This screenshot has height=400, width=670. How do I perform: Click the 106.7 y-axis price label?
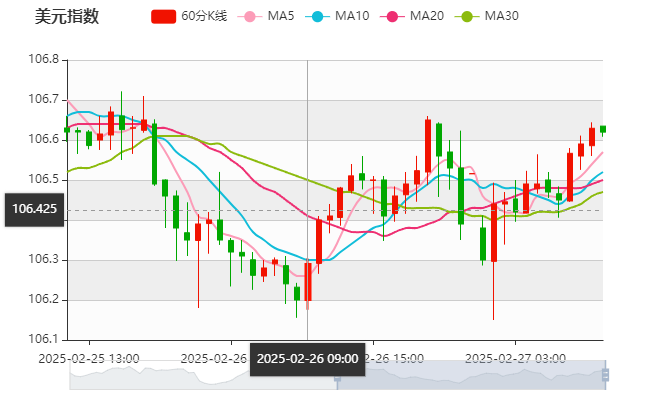[43, 99]
